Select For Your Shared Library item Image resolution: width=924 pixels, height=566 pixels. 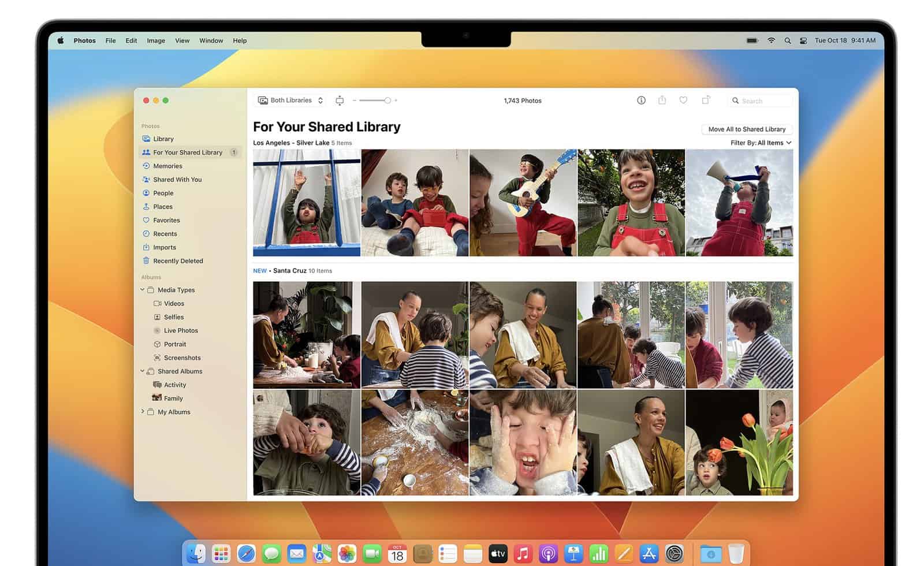188,152
